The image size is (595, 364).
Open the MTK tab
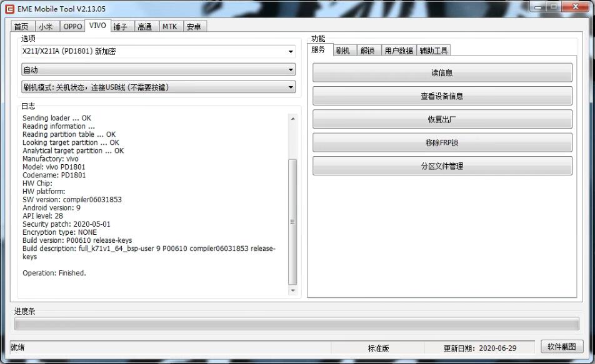click(171, 27)
